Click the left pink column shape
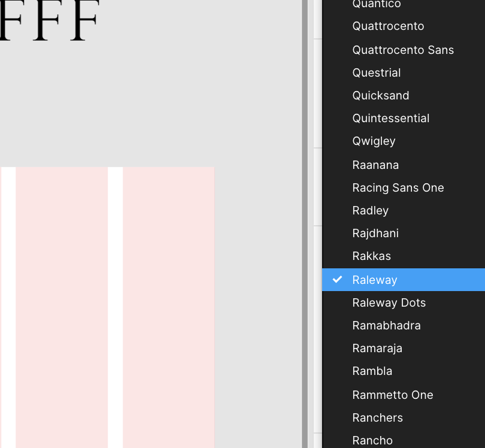 coord(62,308)
